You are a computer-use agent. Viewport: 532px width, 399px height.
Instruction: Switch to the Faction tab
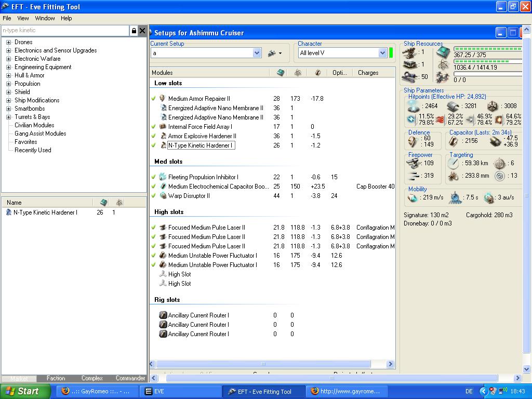coord(56,378)
